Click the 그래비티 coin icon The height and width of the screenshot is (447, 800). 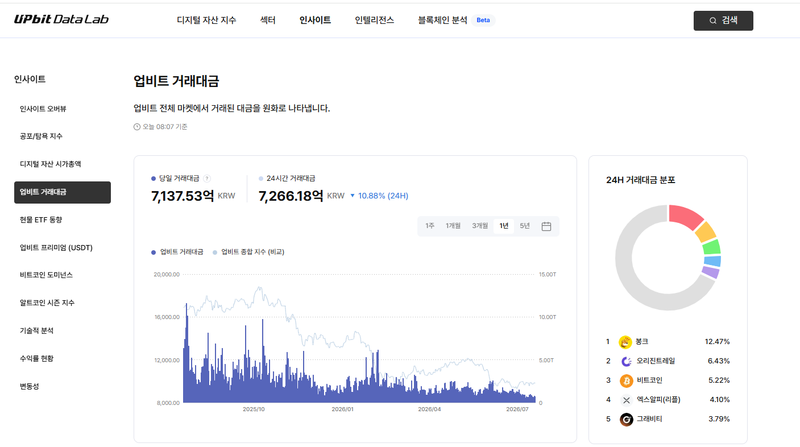(x=626, y=419)
